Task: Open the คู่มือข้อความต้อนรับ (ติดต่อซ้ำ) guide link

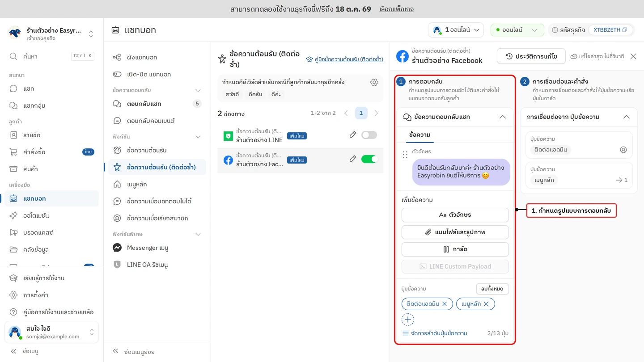Action: (344, 59)
